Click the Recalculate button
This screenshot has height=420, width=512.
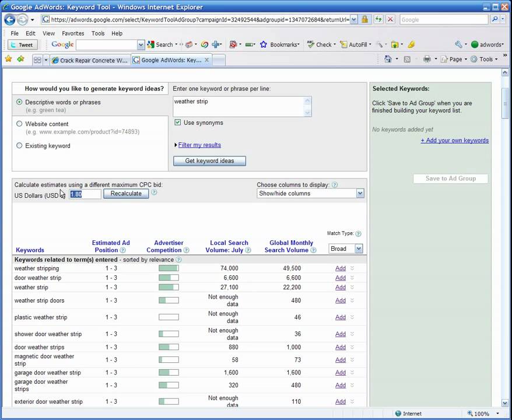point(126,193)
